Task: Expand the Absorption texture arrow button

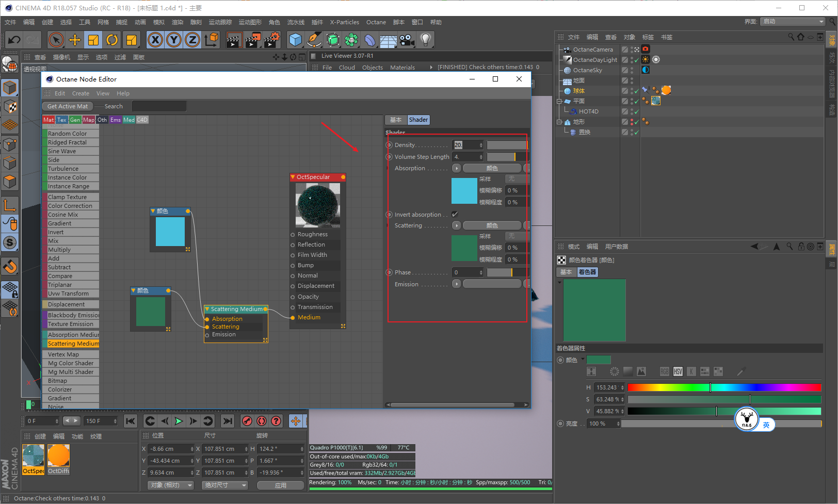Action: [x=457, y=168]
